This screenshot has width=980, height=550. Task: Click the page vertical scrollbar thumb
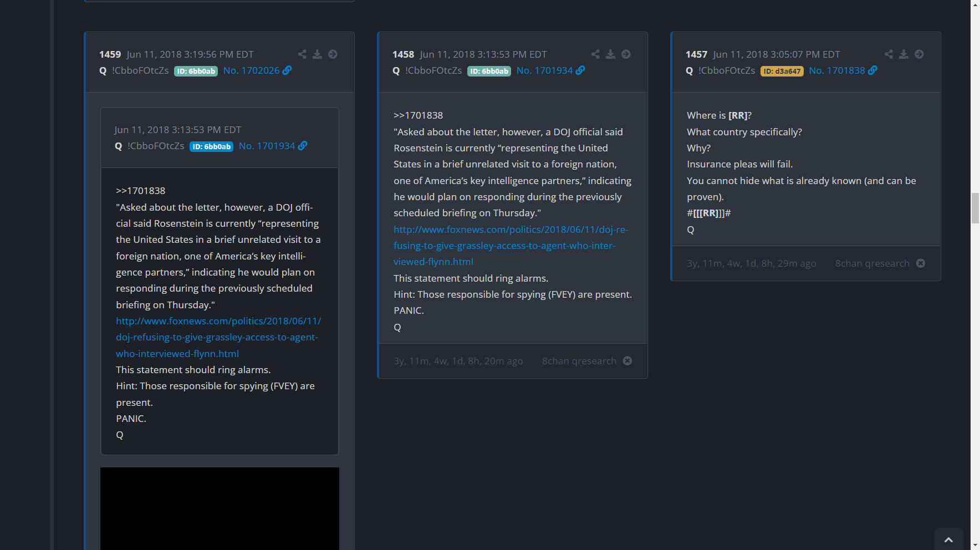pyautogui.click(x=975, y=208)
